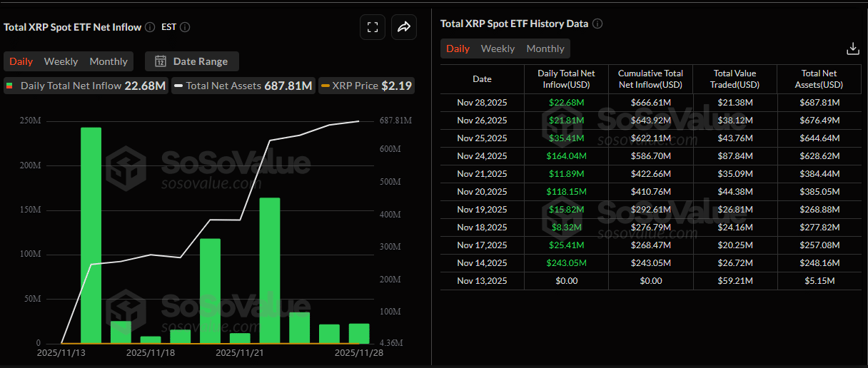Click the $8.32M inflow cell
868x368 pixels.
(x=567, y=228)
